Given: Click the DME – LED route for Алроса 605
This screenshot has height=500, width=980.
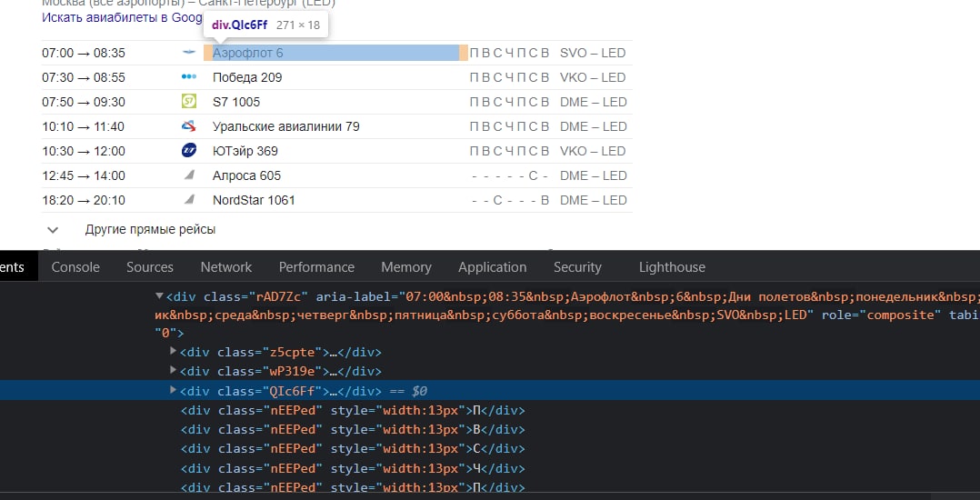Looking at the screenshot, I should coord(593,175).
